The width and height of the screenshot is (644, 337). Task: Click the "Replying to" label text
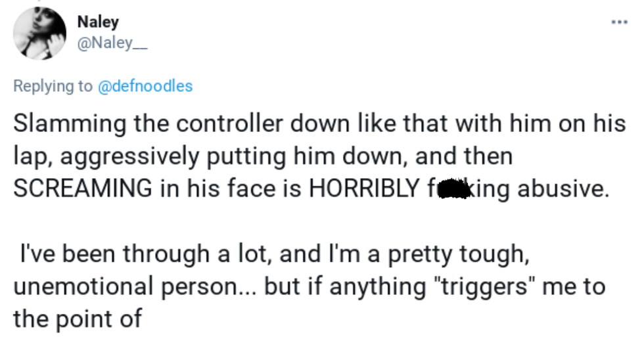53,86
